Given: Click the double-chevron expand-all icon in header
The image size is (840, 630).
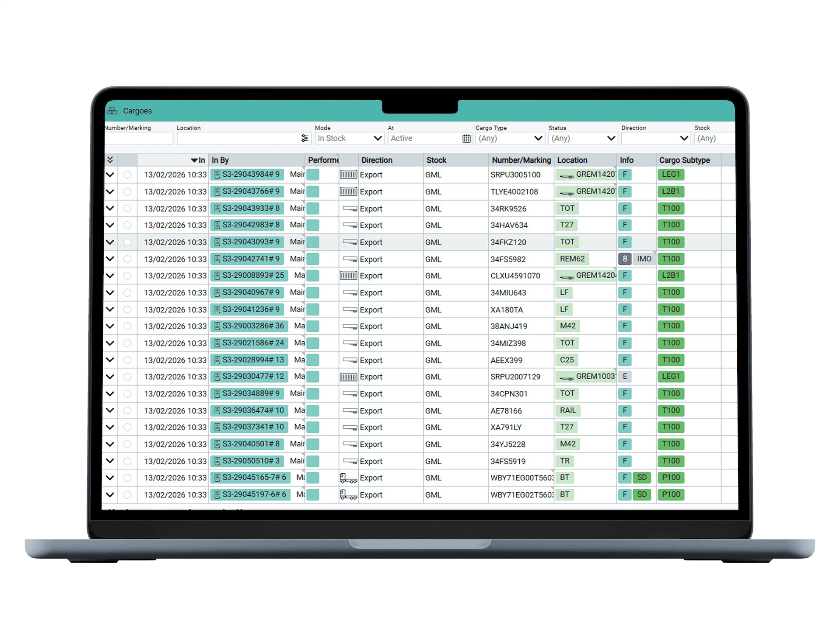Looking at the screenshot, I should (x=110, y=160).
